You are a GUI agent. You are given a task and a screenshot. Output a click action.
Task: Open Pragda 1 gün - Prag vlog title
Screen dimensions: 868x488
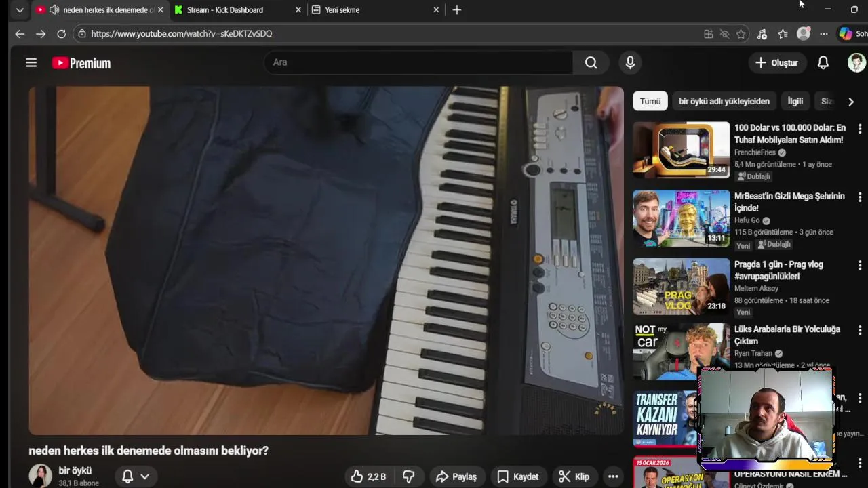pos(778,270)
